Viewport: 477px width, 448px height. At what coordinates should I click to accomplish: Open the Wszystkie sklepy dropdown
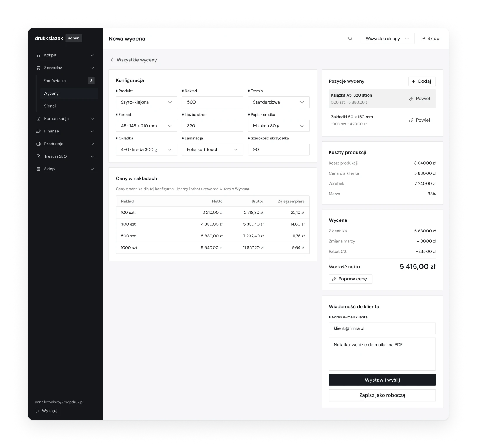pos(388,39)
